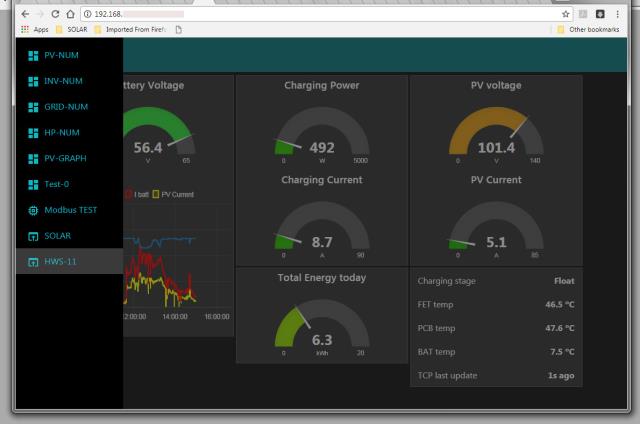Open the Imported From Firefox bookmarks folder
The height and width of the screenshot is (424, 640).
tap(129, 29)
